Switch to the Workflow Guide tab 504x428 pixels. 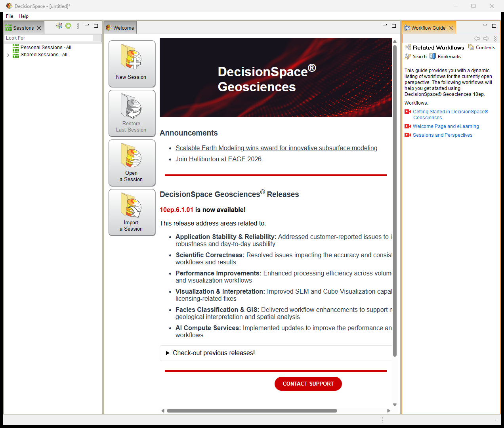pos(429,28)
